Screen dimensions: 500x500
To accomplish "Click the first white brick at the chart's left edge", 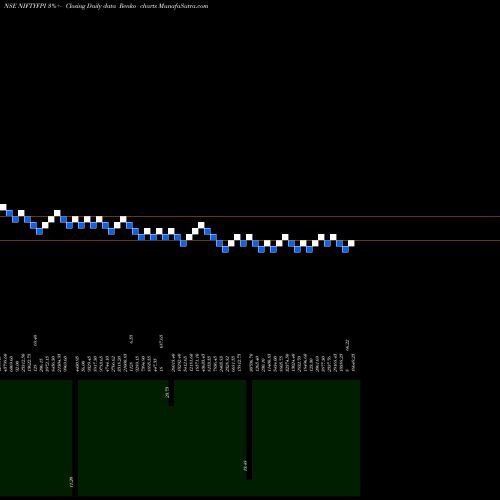I will (3, 207).
